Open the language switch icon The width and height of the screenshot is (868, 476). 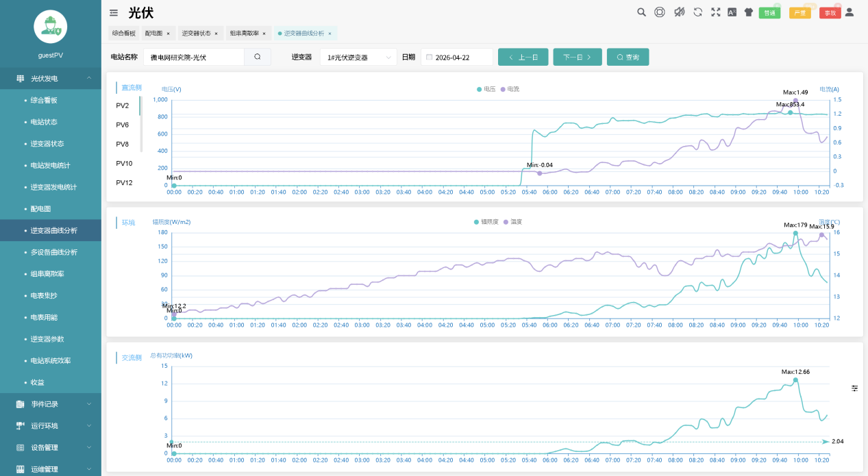click(x=732, y=12)
